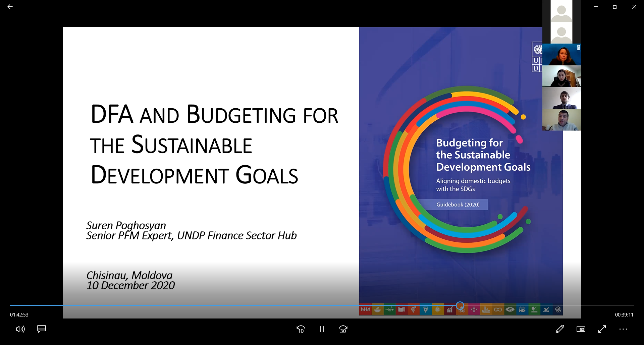
Task: Click the Quality Education book SDG icon
Action: 401,309
